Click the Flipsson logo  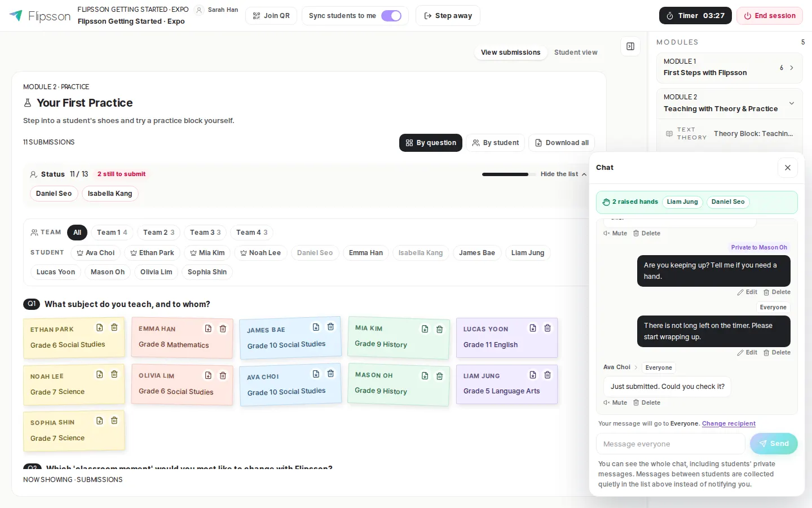pos(39,16)
